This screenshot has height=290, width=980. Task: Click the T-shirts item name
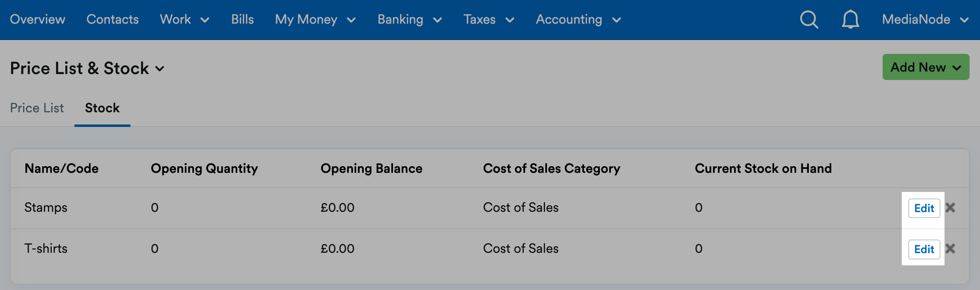pos(46,249)
